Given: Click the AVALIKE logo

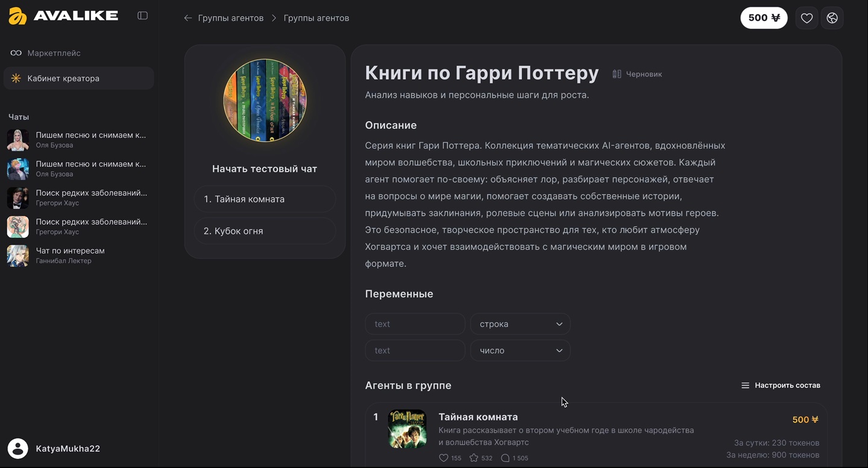Looking at the screenshot, I should (x=63, y=16).
